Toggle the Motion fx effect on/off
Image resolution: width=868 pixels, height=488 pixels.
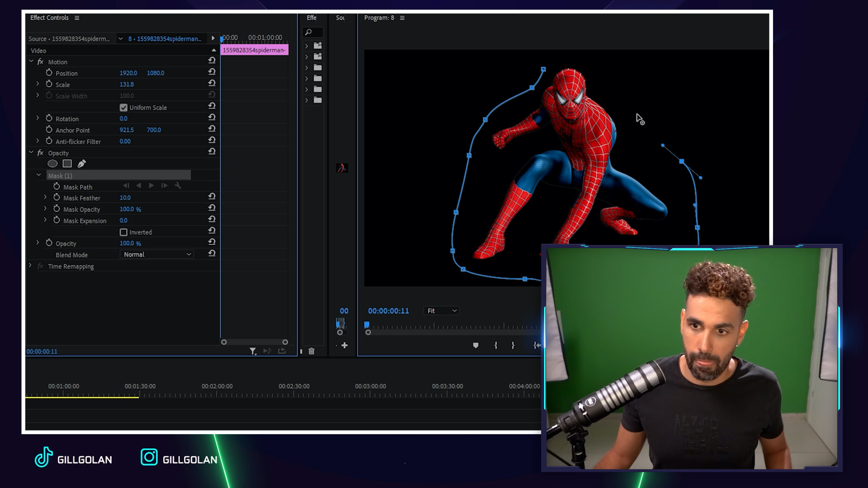pos(40,62)
